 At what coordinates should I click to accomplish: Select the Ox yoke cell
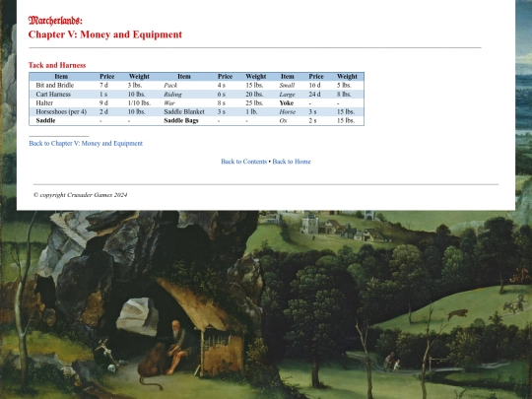pos(284,120)
